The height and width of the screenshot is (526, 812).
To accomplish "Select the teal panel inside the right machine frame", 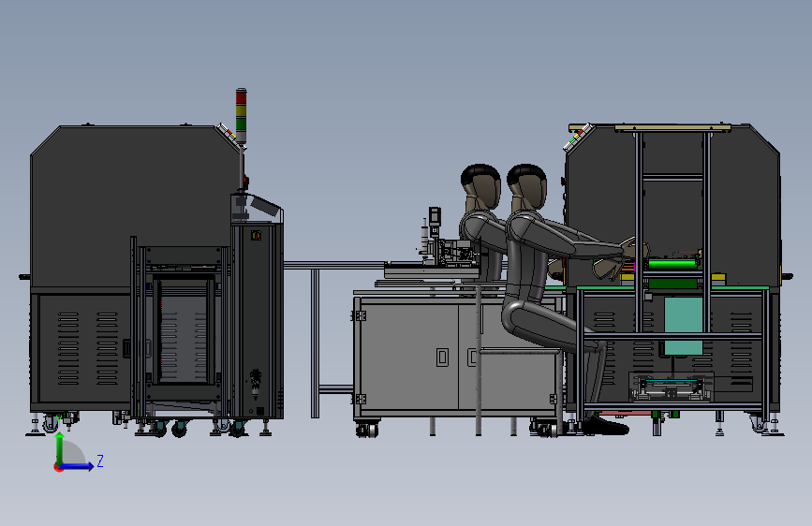I will click(x=684, y=325).
